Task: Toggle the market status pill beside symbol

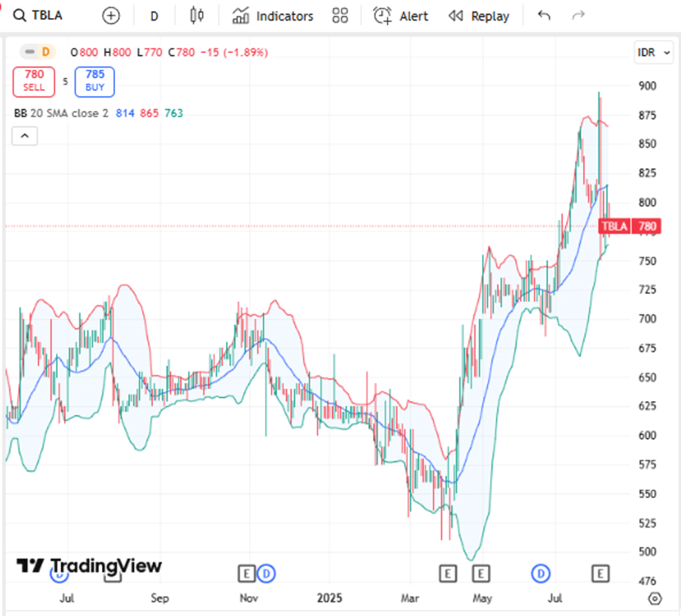Action: (x=37, y=51)
